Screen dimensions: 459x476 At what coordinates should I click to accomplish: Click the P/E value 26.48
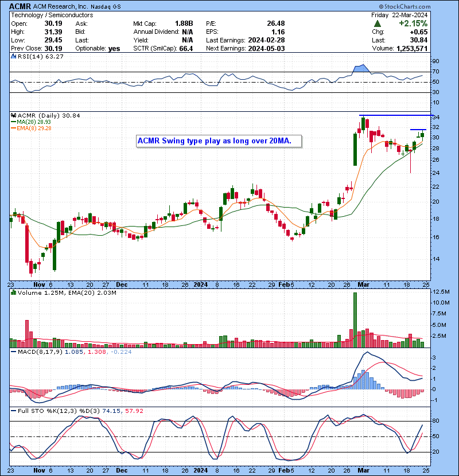pos(276,24)
